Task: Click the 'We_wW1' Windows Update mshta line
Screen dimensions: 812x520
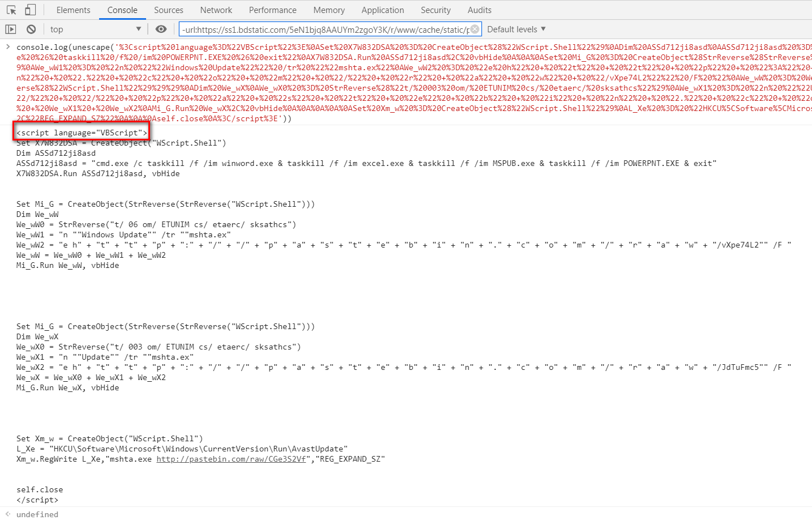Action: (123, 235)
